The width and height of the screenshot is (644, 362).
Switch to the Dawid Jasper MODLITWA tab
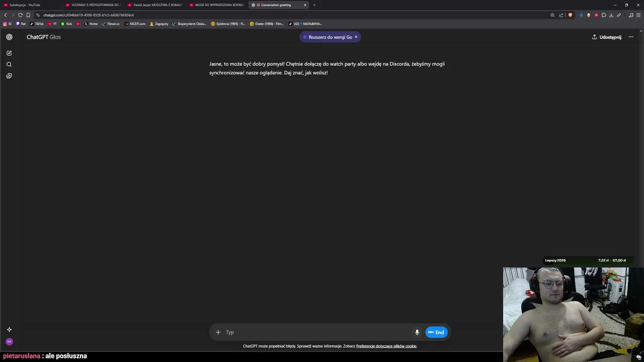(154, 5)
